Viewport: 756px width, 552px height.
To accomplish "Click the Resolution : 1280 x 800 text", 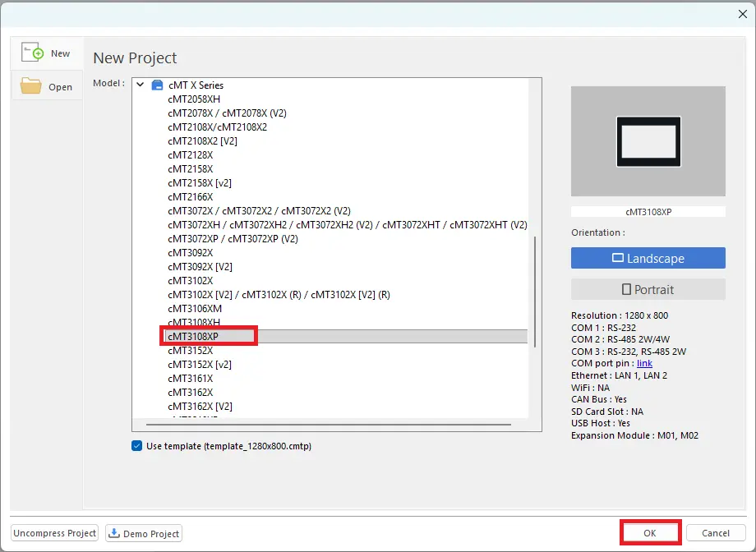I will pos(620,315).
